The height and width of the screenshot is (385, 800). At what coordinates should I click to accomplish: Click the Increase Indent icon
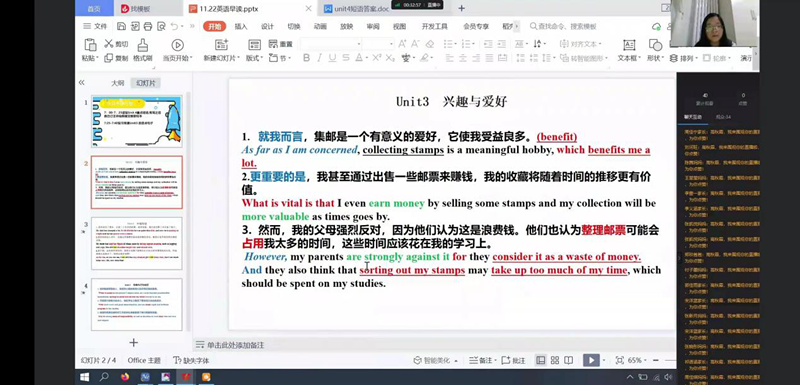502,44
